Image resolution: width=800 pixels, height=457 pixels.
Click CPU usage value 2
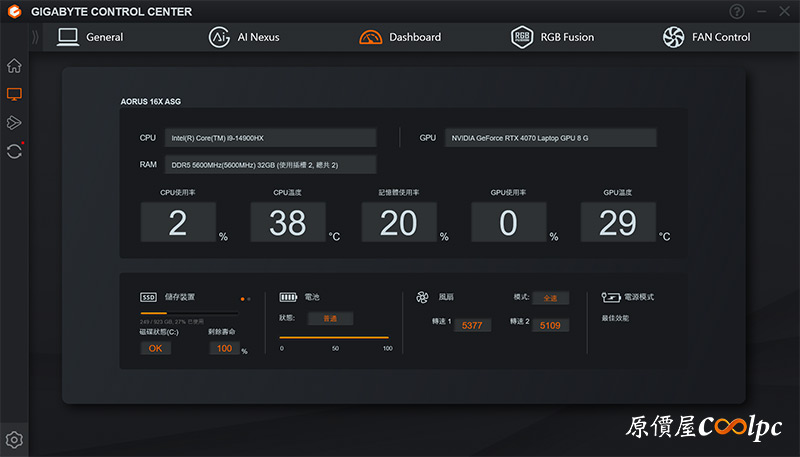pyautogui.click(x=178, y=222)
